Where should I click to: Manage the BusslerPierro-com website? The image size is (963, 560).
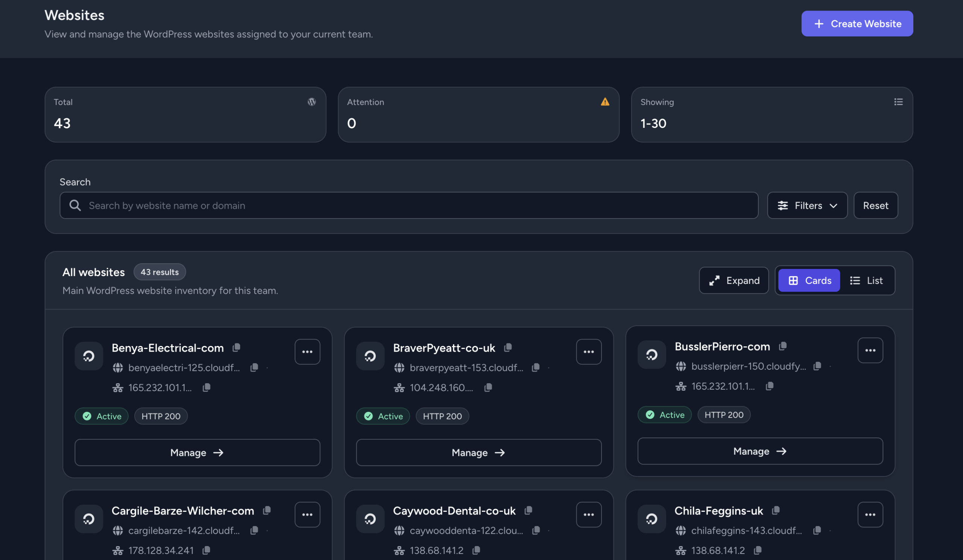point(760,451)
